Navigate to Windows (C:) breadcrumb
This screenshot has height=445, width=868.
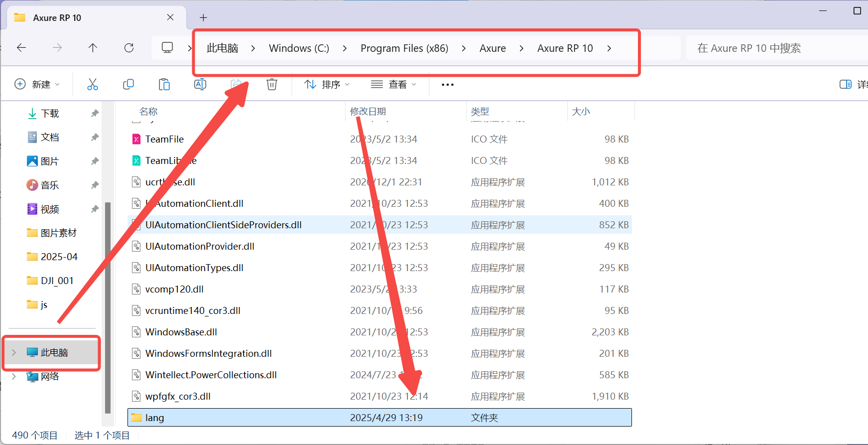click(x=299, y=48)
